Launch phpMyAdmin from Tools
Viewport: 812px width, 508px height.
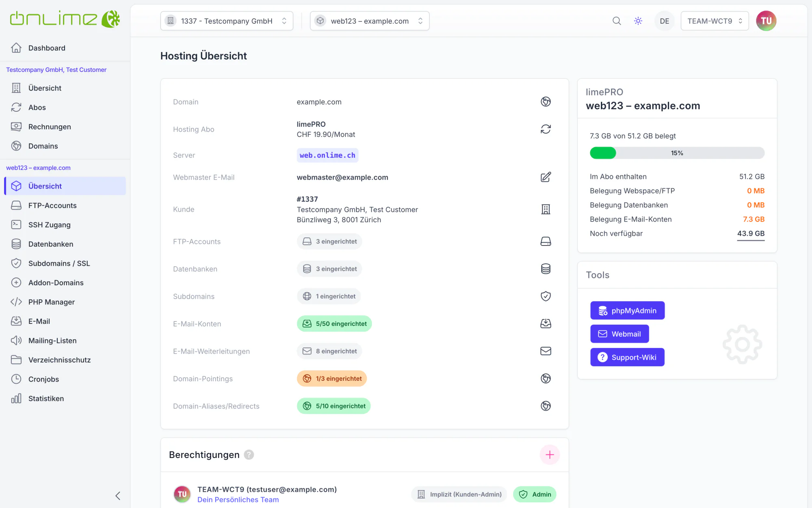627,310
